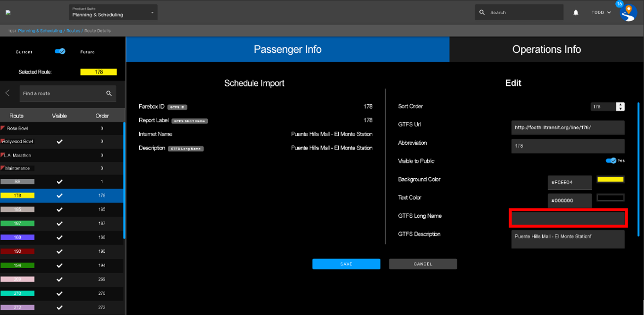
Task: Click the red flag icon on Maintenance
Action: (x=3, y=168)
